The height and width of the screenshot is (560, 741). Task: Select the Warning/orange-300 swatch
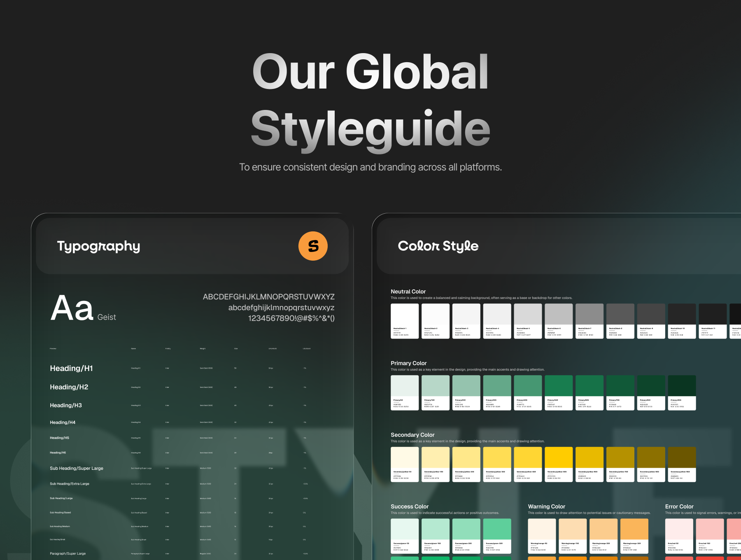[x=634, y=536]
